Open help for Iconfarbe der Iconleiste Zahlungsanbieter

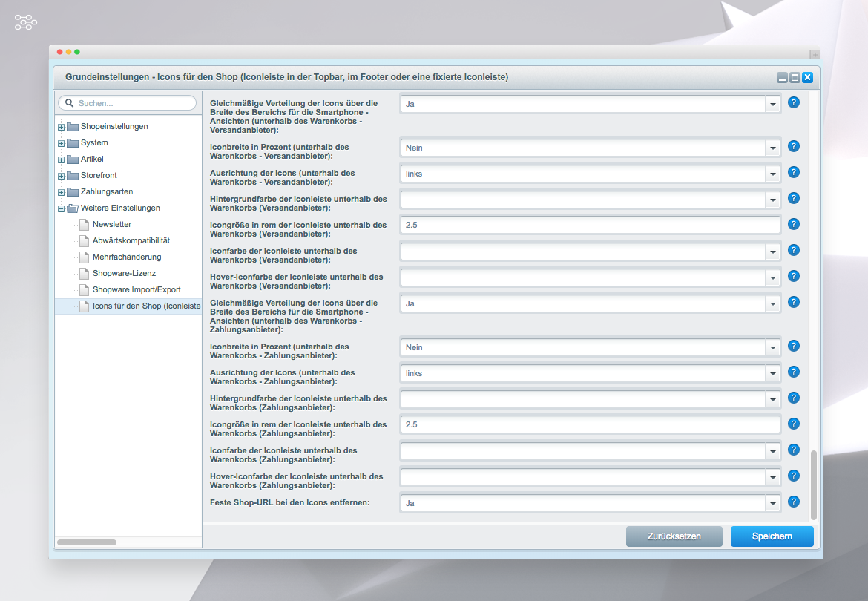click(x=793, y=450)
